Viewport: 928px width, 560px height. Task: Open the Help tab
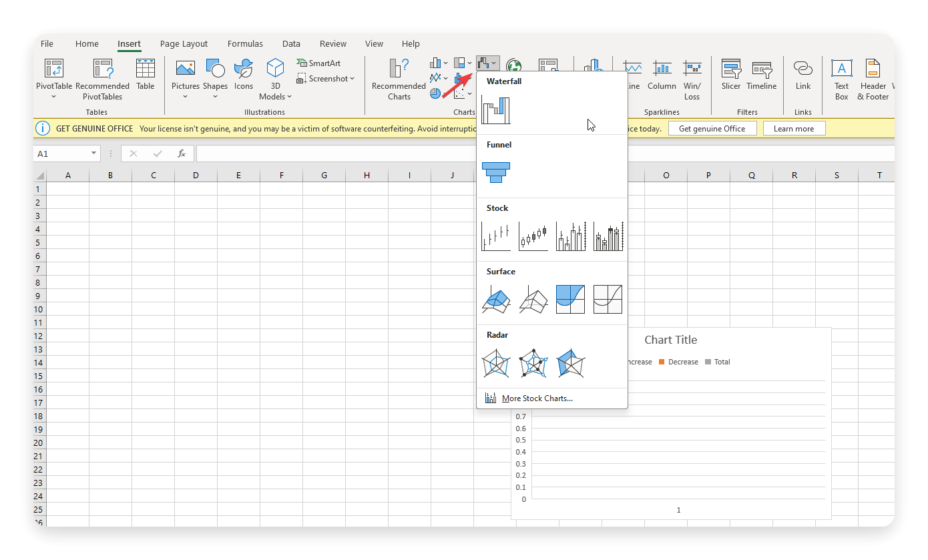click(x=411, y=44)
